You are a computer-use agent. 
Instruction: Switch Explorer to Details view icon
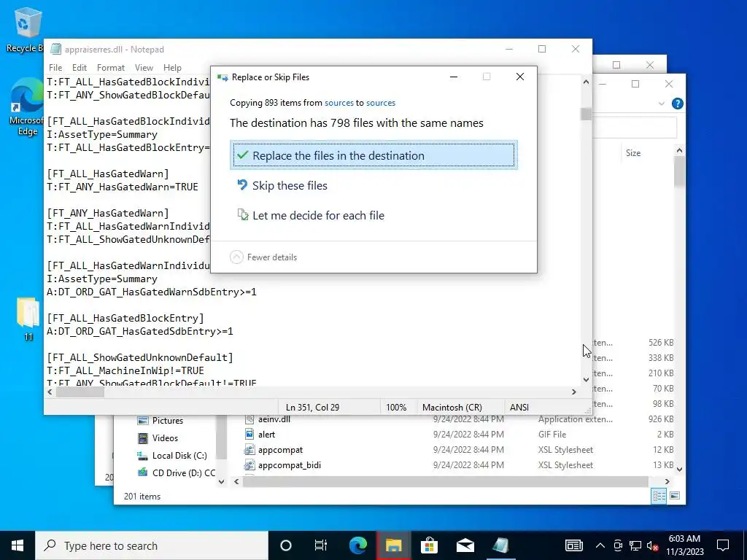(659, 496)
